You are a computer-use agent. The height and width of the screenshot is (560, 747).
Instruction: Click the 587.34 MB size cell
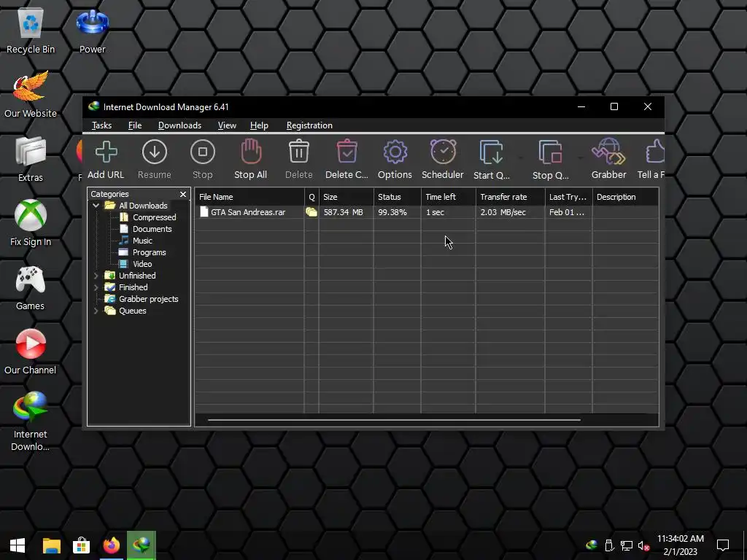[343, 212]
